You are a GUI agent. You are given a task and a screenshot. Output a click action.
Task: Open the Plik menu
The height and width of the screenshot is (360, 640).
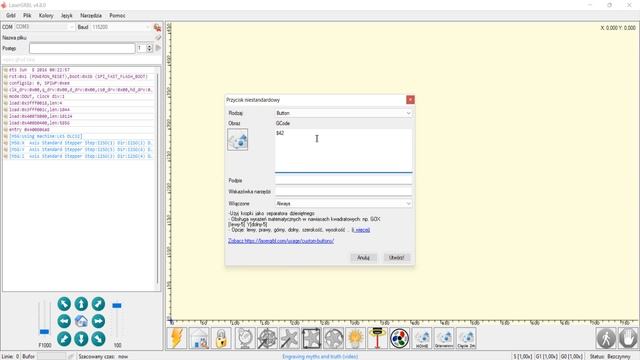pos(27,16)
